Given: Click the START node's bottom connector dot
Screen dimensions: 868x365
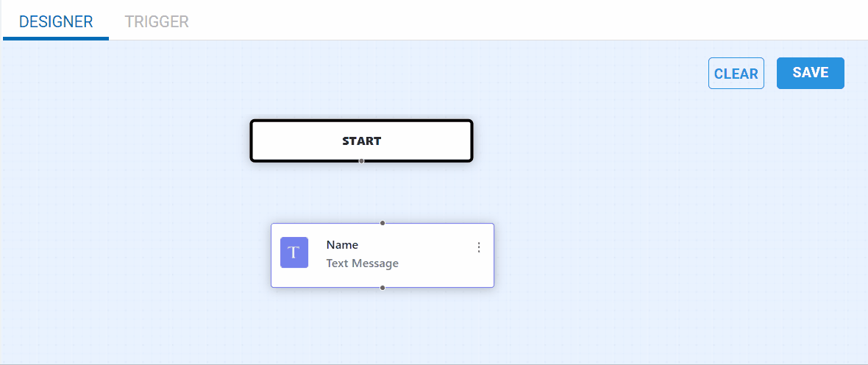Looking at the screenshot, I should [x=361, y=160].
